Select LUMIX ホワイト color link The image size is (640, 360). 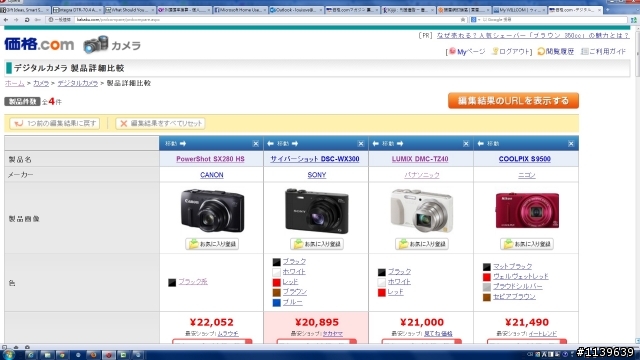tap(399, 282)
